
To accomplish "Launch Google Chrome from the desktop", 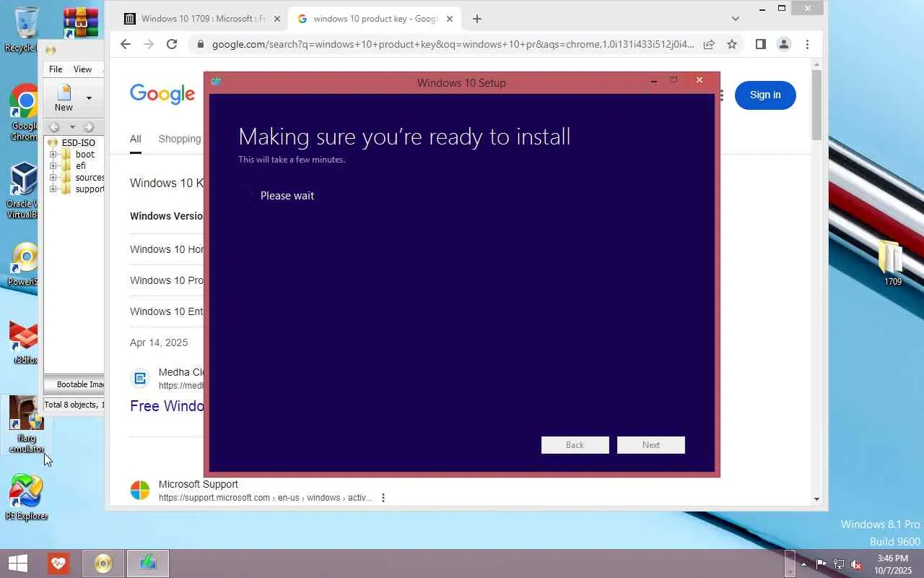I will 25,112.
